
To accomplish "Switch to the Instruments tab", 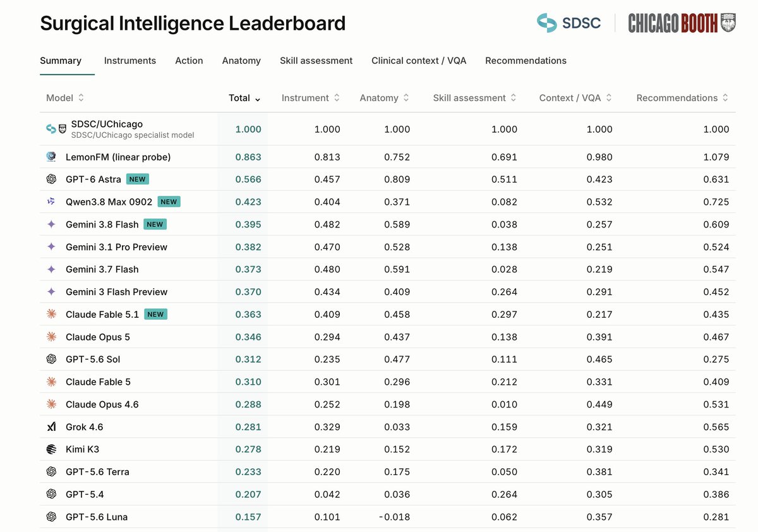I will coord(130,61).
